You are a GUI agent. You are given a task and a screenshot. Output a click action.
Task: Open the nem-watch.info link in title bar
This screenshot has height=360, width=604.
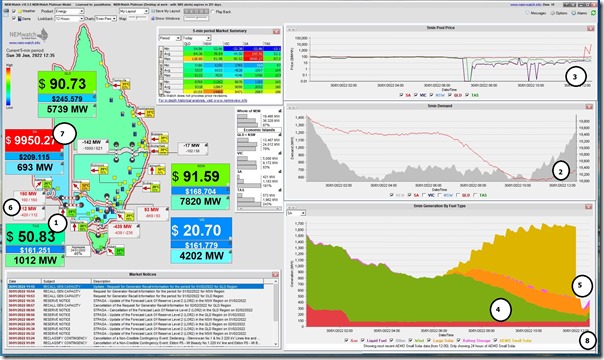(525, 5)
